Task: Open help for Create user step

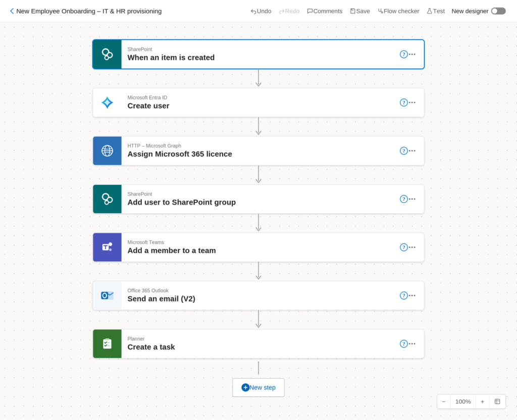Action: [x=403, y=102]
